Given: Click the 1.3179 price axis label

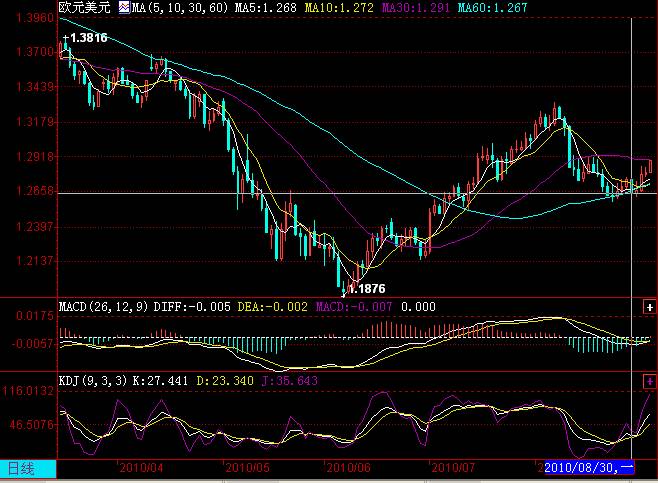Looking at the screenshot, I should coord(35,122).
